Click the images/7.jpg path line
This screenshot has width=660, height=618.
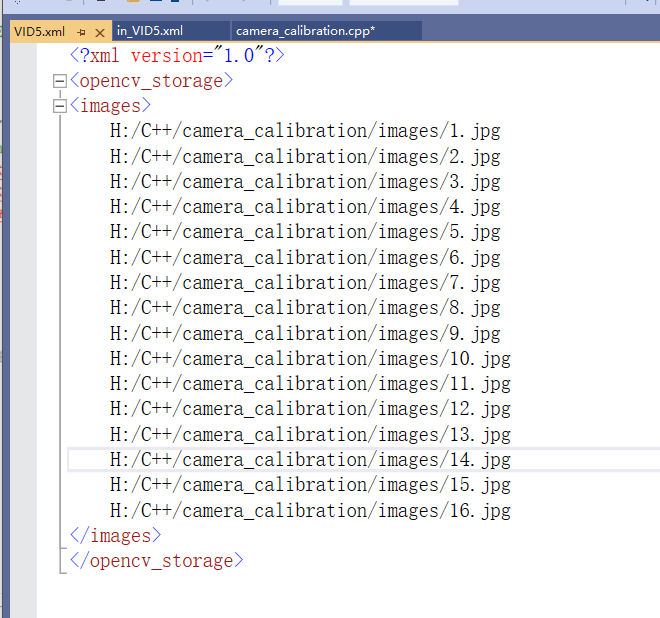(305, 283)
